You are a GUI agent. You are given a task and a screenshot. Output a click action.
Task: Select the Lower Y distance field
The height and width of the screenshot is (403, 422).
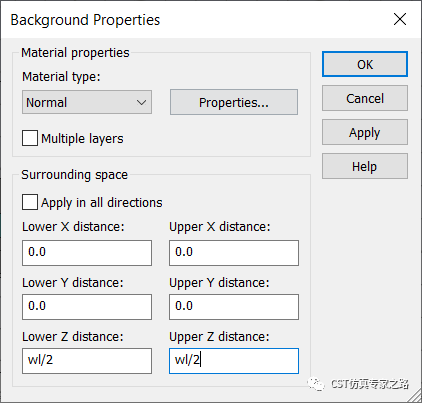(x=87, y=307)
